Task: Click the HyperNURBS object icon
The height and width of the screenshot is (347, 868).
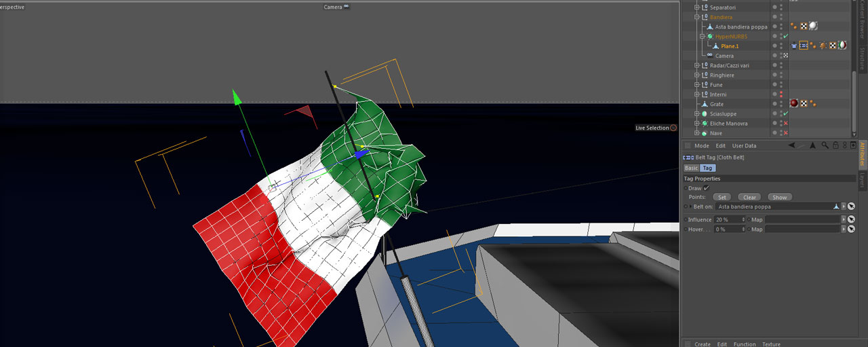Action: pos(710,36)
